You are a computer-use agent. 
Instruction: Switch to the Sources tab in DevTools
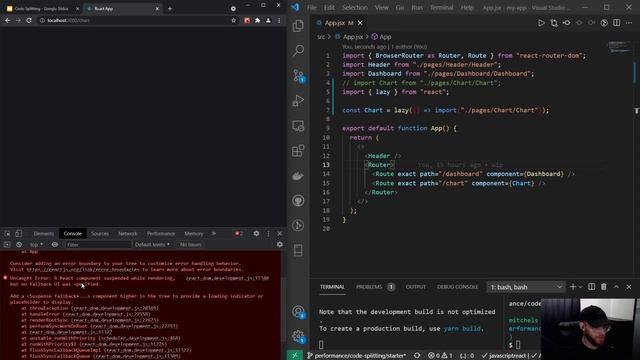click(100, 233)
